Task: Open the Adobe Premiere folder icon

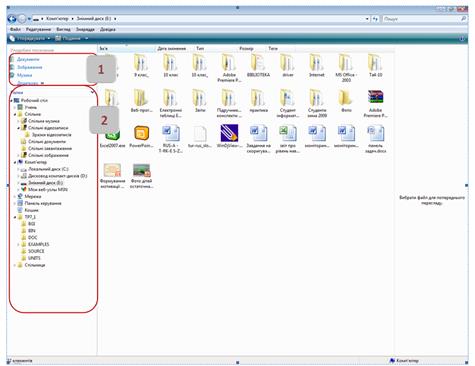Action: [229, 62]
